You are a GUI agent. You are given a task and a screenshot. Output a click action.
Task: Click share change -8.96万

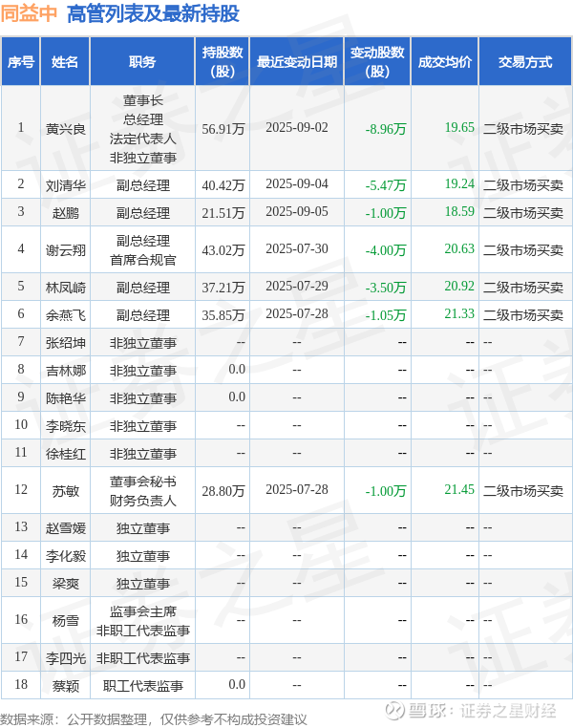coord(386,129)
